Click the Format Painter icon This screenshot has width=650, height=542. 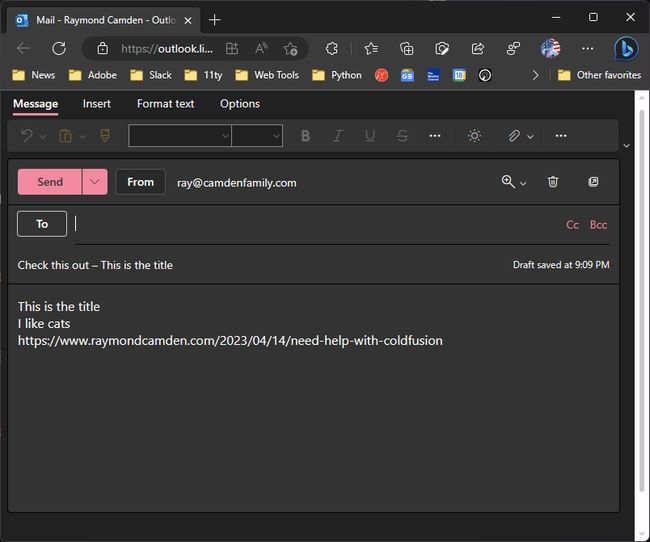[x=105, y=136]
